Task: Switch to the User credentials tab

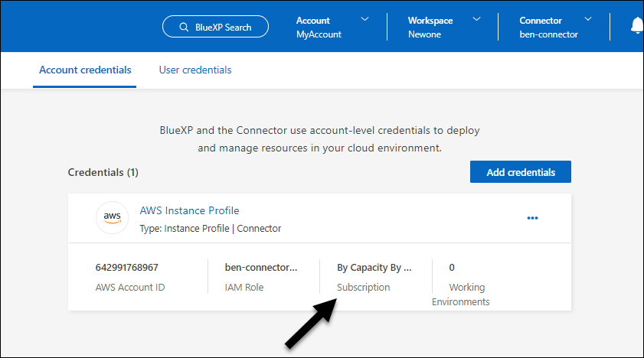Action: click(195, 70)
